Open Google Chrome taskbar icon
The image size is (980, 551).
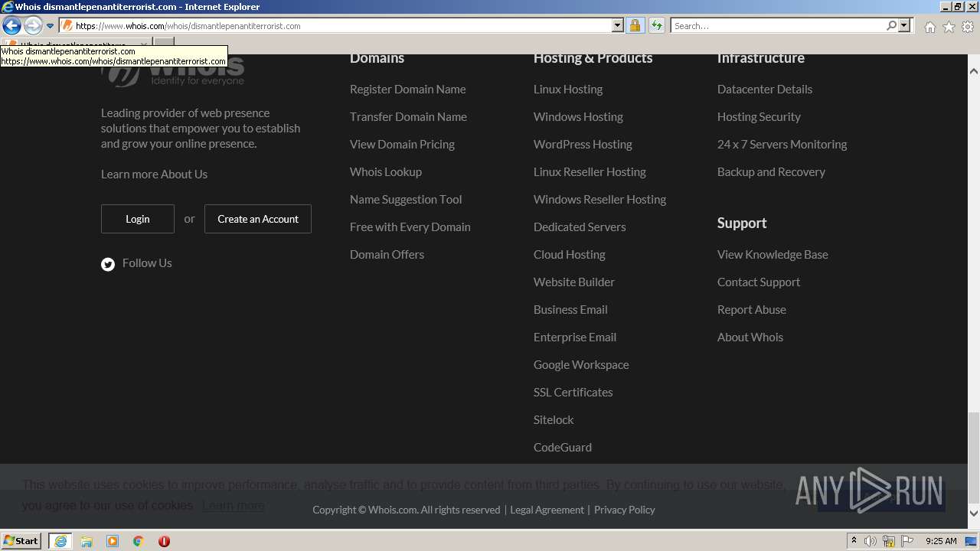coord(139,541)
